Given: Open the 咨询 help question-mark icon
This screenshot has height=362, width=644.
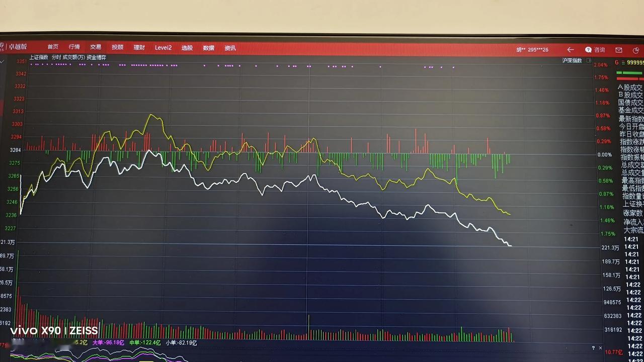Looking at the screenshot, I should (588, 50).
